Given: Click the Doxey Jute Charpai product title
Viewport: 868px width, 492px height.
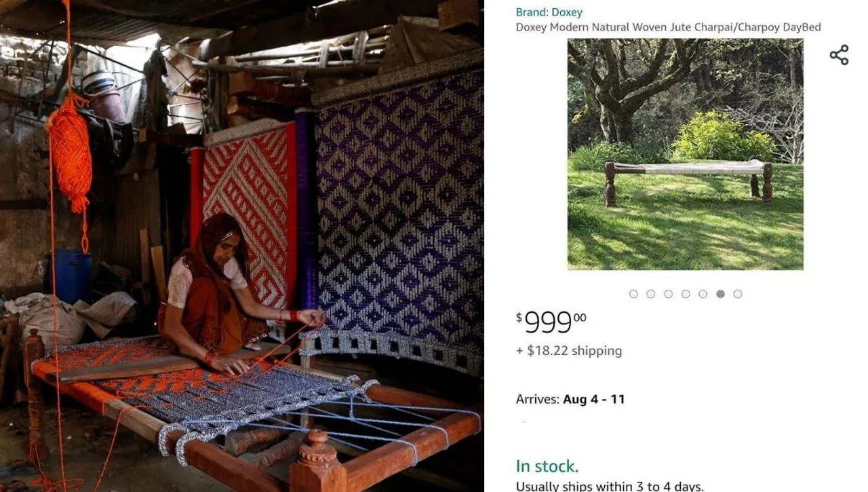Looking at the screenshot, I should 667,27.
